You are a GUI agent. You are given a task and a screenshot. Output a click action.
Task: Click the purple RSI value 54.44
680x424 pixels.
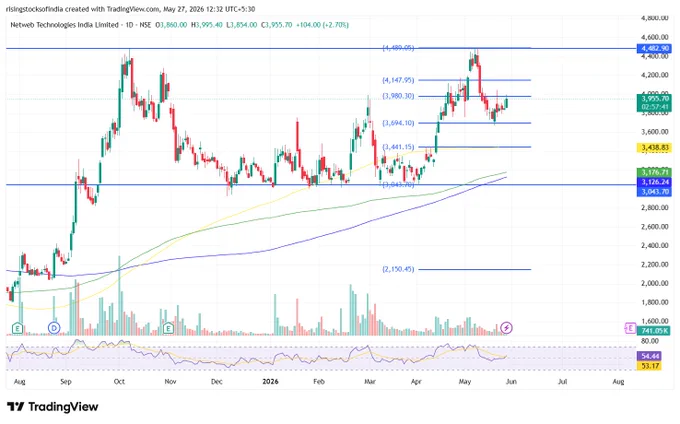click(x=649, y=356)
